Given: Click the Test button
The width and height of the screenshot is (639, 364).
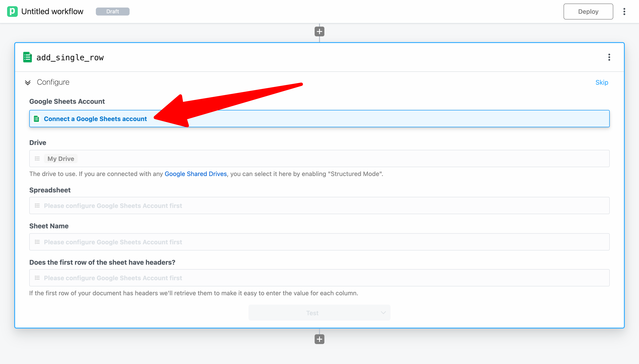Looking at the screenshot, I should tap(312, 313).
